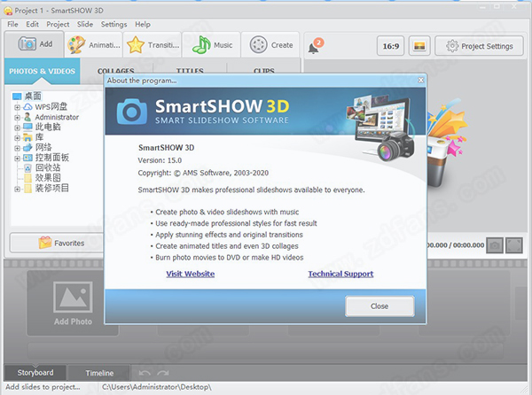Open the 16:9 aspect ratio selector
The height and width of the screenshot is (395, 532).
point(390,46)
